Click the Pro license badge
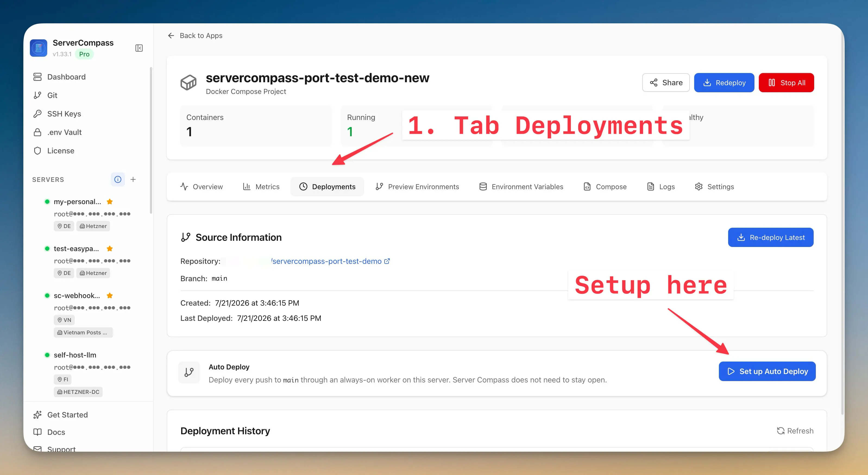 point(84,54)
